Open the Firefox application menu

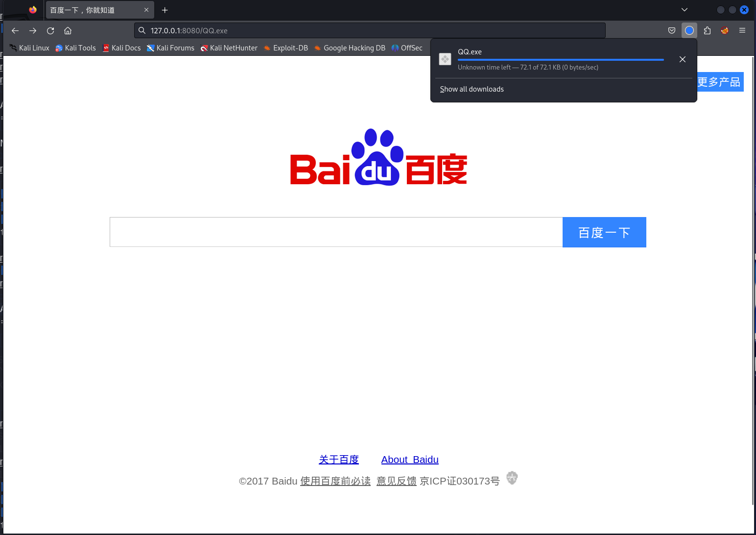742,30
